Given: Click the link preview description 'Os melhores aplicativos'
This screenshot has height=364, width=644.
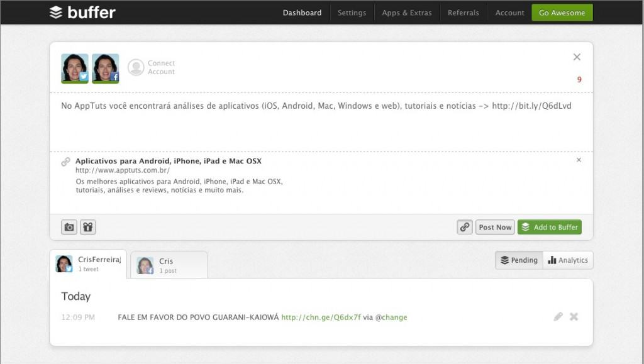Looking at the screenshot, I should [179, 186].
